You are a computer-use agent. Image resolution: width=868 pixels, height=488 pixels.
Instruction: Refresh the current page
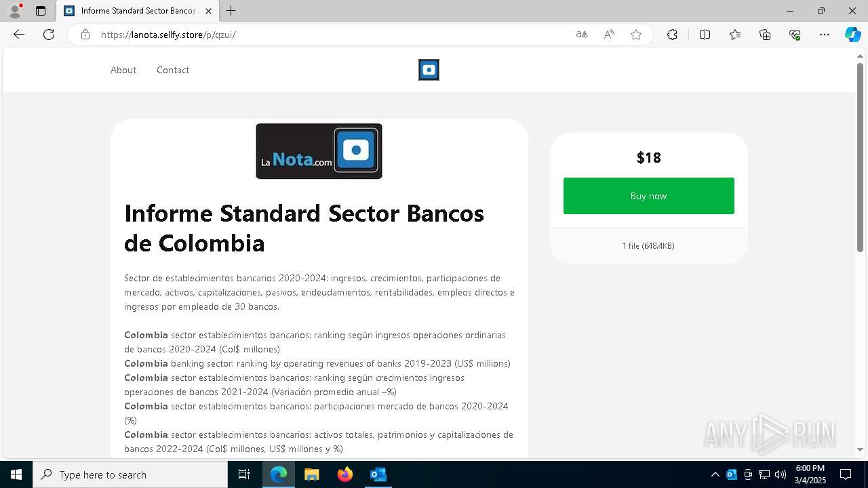(x=49, y=35)
